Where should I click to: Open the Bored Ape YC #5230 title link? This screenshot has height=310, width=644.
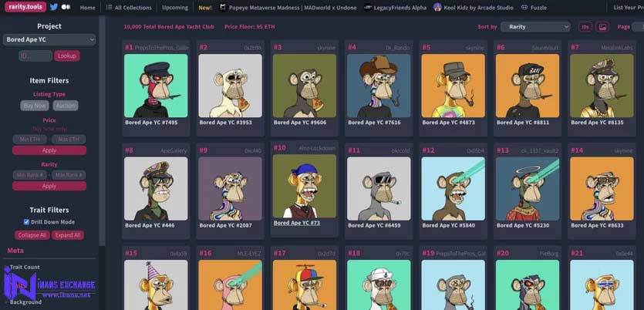523,225
